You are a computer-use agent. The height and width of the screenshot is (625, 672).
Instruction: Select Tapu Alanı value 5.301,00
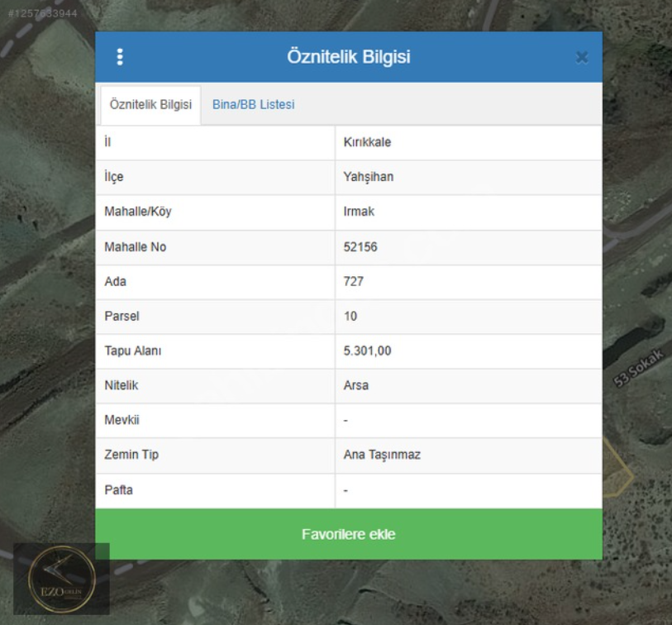pyautogui.click(x=367, y=351)
